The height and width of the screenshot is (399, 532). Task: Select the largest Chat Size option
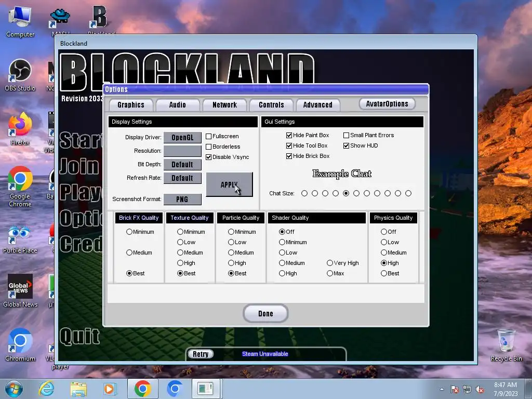point(408,193)
